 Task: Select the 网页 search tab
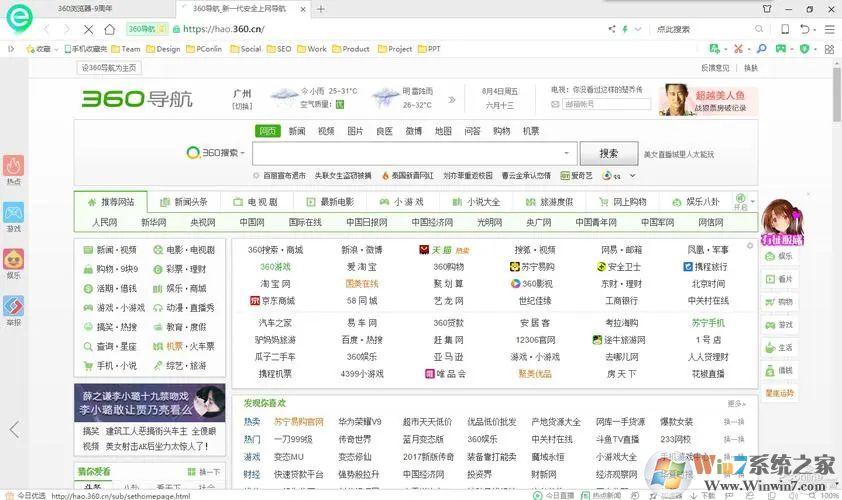[267, 131]
